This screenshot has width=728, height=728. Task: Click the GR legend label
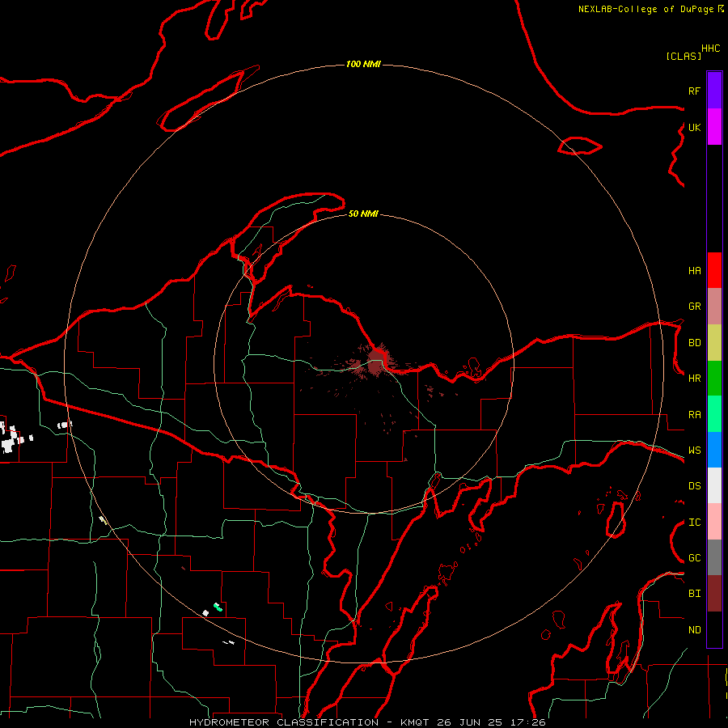click(x=695, y=307)
